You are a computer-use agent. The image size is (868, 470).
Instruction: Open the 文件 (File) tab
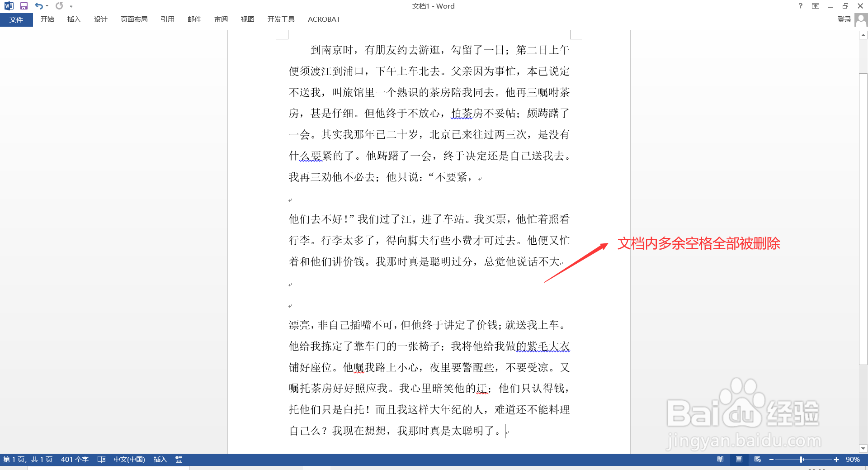[x=16, y=19]
